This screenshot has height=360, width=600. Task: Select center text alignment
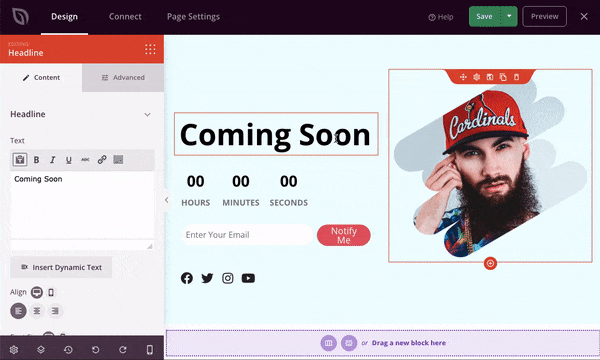[x=37, y=311]
